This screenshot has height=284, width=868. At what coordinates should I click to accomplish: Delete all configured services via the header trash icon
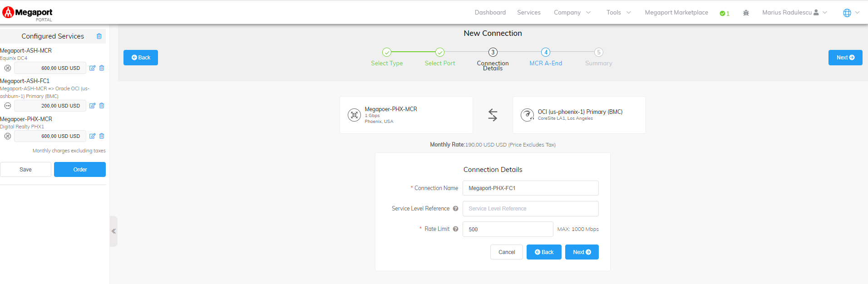pos(99,36)
